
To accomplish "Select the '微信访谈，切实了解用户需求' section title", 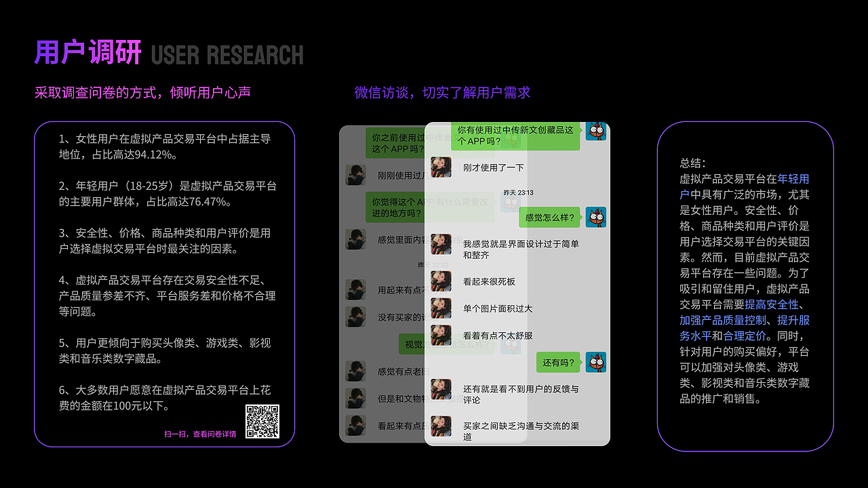I will [x=441, y=92].
